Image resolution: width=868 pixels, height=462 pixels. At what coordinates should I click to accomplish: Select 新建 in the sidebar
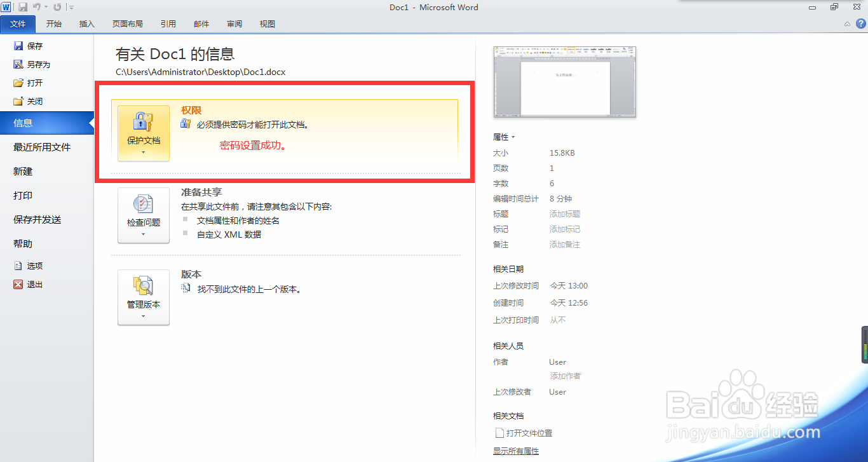pyautogui.click(x=23, y=171)
